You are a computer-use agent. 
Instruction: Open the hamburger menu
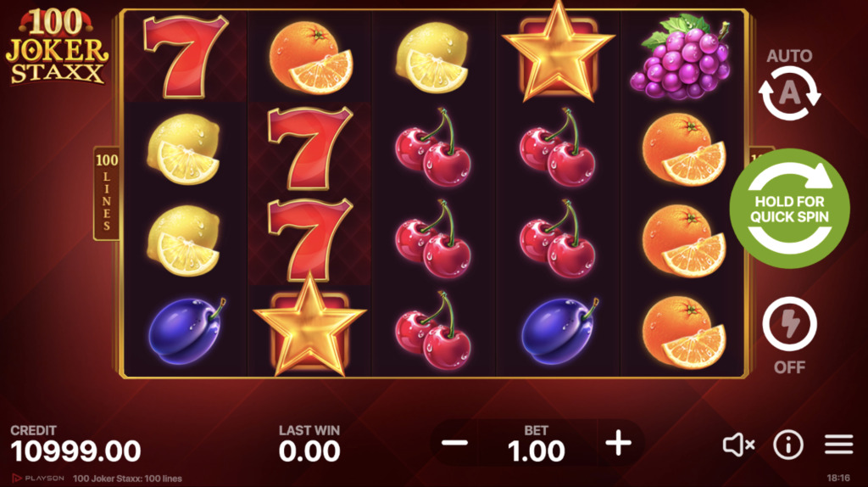point(838,445)
